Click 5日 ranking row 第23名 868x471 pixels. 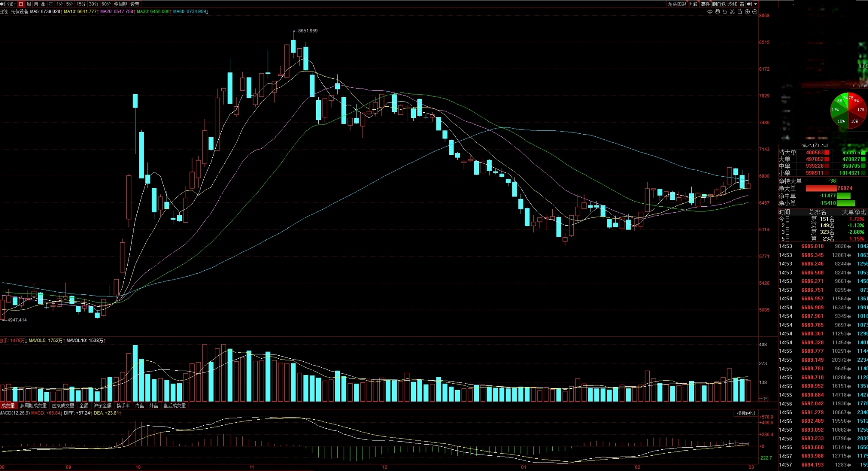point(821,239)
